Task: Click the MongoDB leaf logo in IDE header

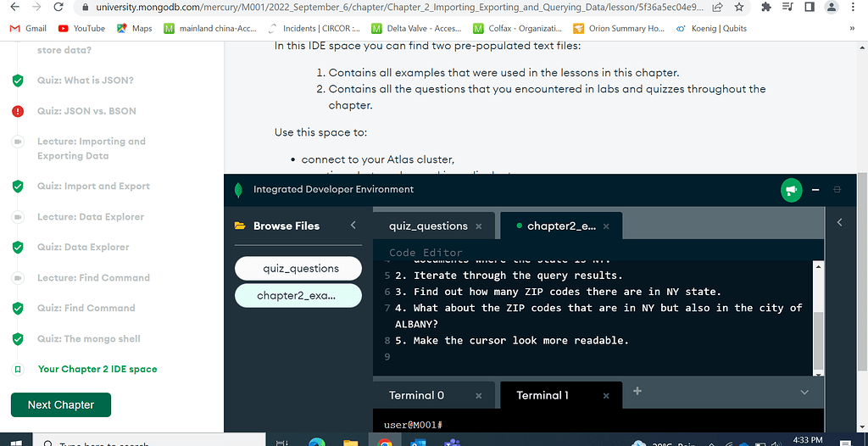Action: pos(238,190)
